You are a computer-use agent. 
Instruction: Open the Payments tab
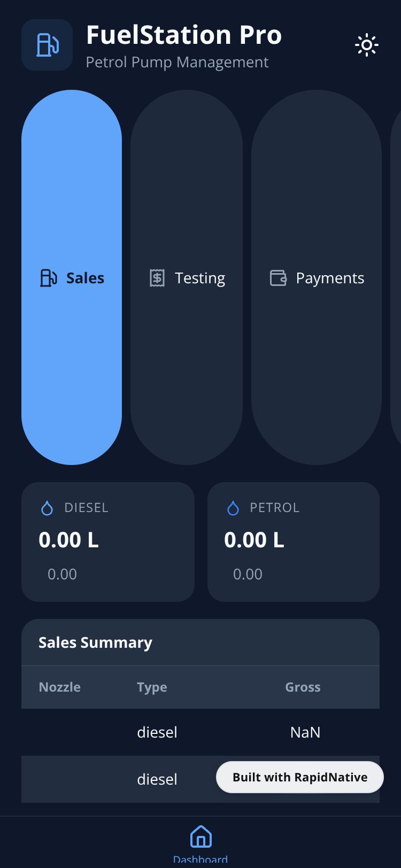(x=317, y=277)
